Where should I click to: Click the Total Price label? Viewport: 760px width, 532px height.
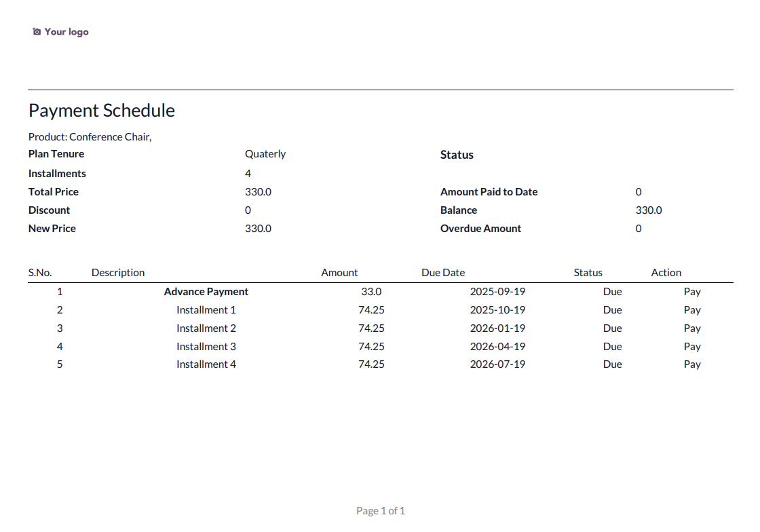[54, 192]
